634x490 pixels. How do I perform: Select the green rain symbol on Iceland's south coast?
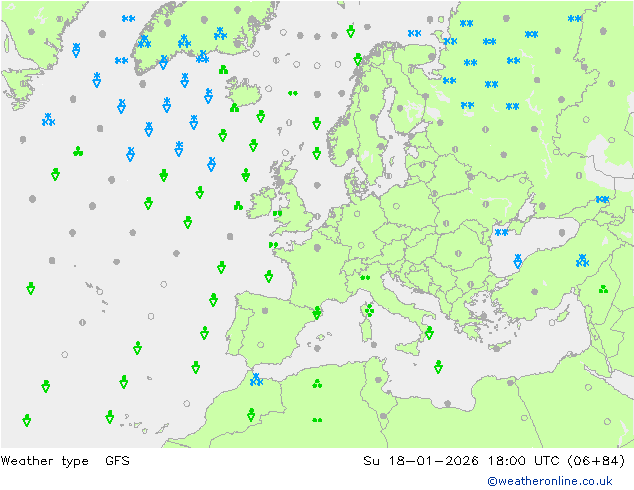tap(234, 108)
